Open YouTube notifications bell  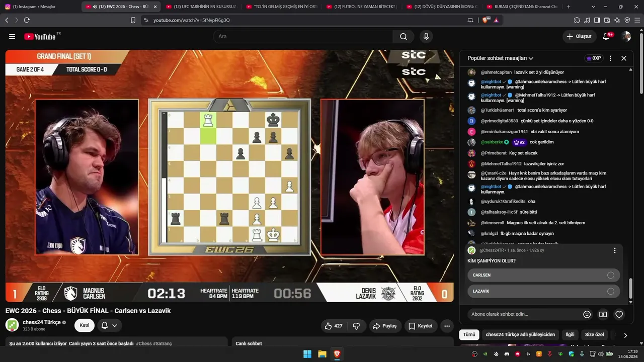tap(607, 37)
